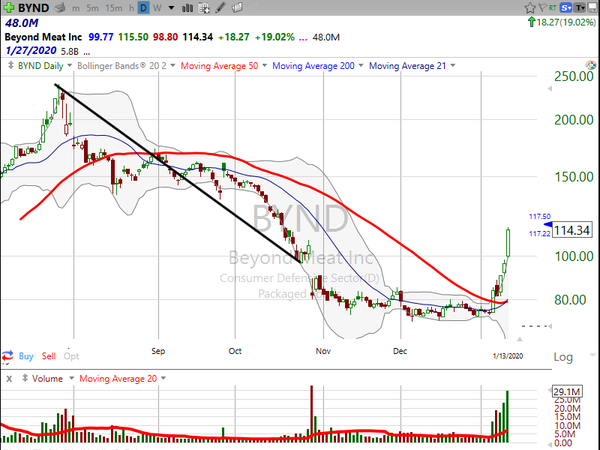Click the Moving Average 20 volume label
Viewport: 600px width, 450px height.
coord(118,379)
